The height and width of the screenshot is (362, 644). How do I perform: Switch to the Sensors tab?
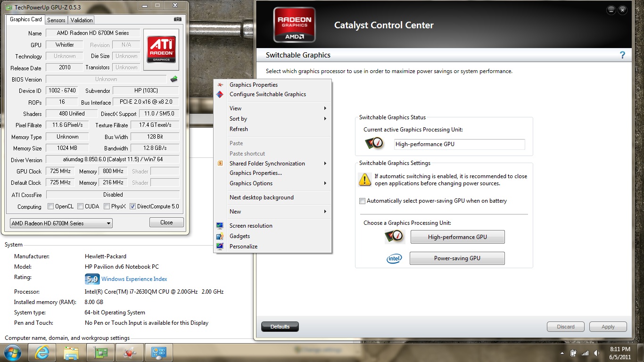tap(56, 20)
